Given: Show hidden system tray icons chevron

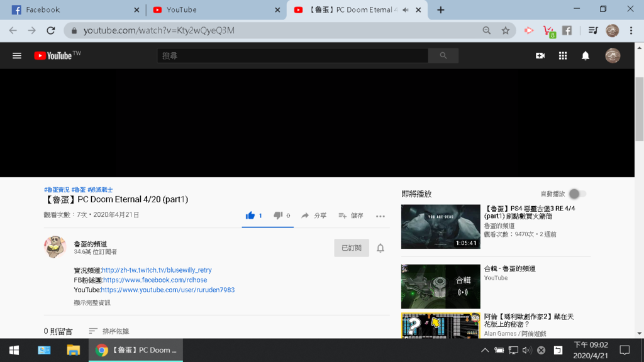Looking at the screenshot, I should click(x=485, y=350).
